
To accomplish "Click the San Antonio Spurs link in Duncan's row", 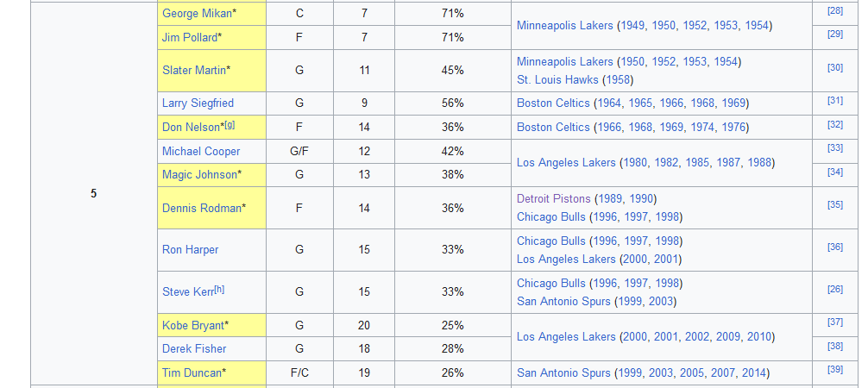I will [563, 373].
